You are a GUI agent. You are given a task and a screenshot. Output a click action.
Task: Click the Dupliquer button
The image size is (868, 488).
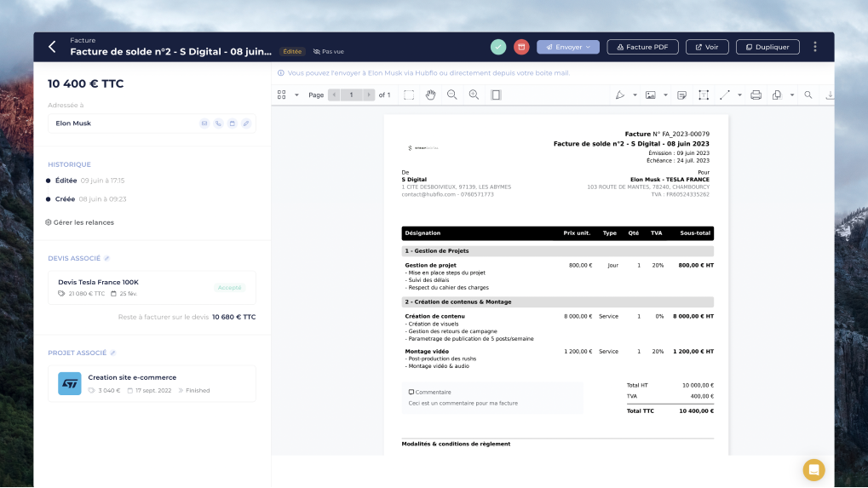pyautogui.click(x=767, y=47)
